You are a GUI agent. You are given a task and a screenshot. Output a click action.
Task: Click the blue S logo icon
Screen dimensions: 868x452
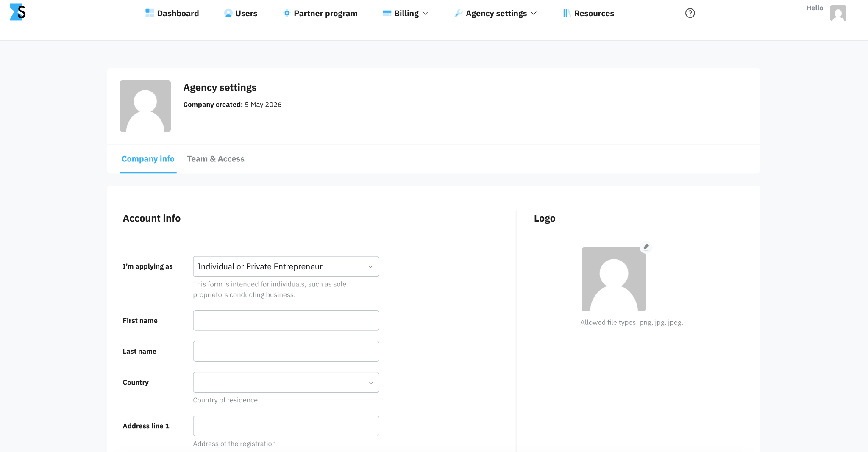click(x=18, y=12)
